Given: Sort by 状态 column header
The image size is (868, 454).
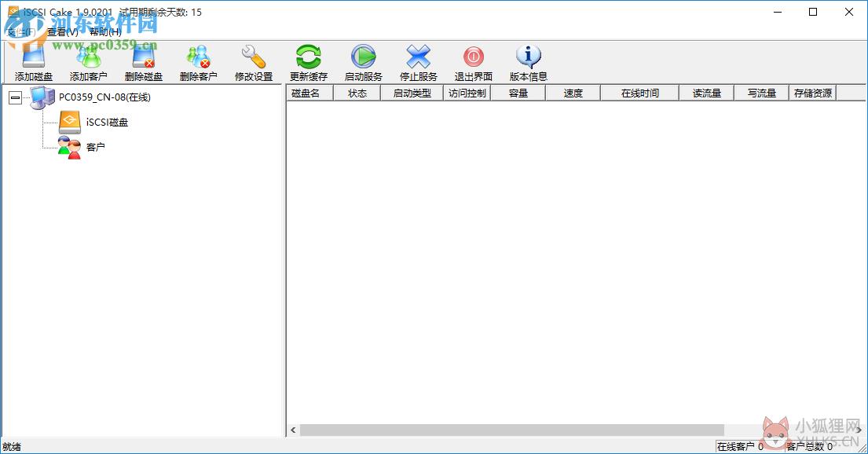Looking at the screenshot, I should 357,93.
